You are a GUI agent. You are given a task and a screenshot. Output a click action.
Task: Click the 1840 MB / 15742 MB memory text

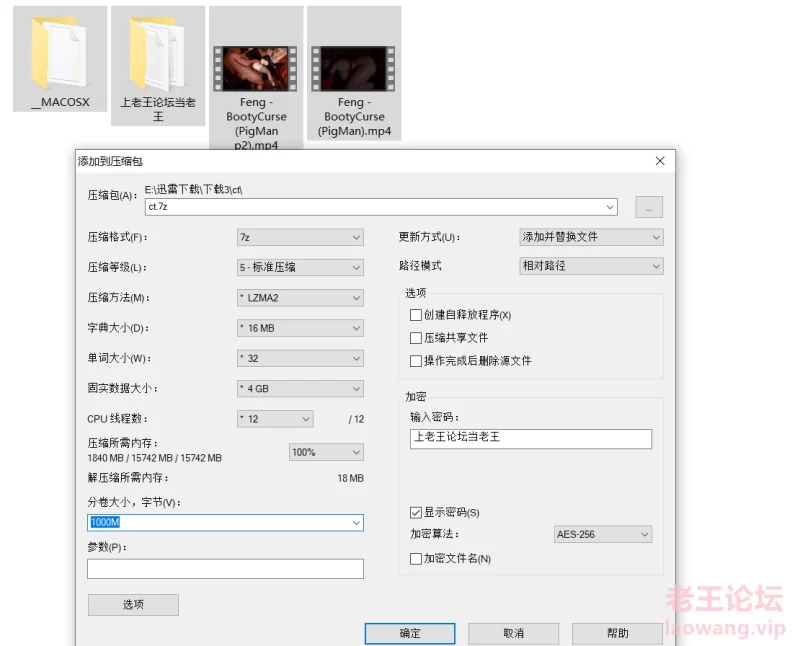coord(155,458)
